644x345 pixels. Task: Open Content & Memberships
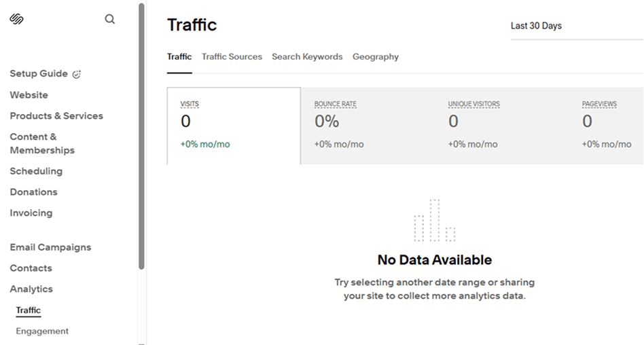tap(42, 143)
